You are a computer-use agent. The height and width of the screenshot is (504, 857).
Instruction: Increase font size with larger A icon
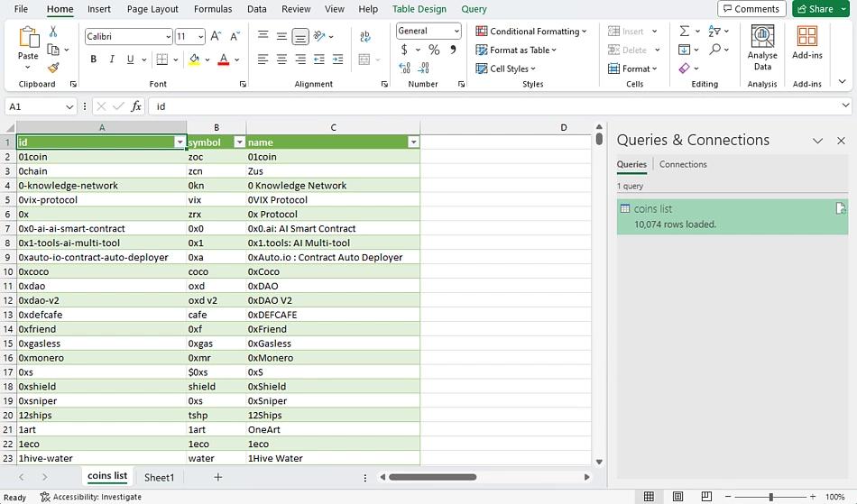point(216,36)
